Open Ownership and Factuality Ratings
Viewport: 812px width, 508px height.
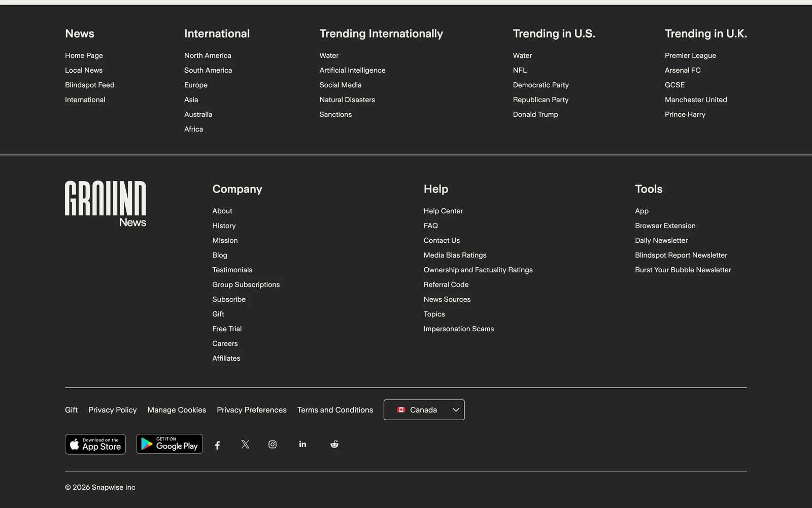pos(478,270)
